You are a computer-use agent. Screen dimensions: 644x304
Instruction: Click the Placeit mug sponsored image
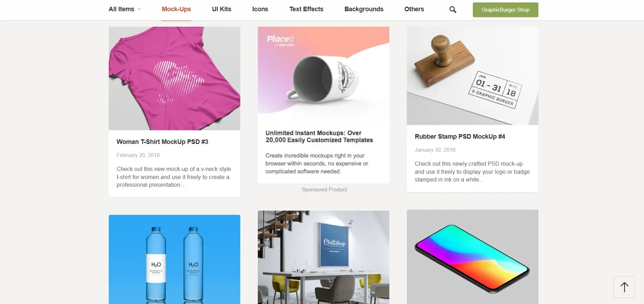click(x=323, y=75)
